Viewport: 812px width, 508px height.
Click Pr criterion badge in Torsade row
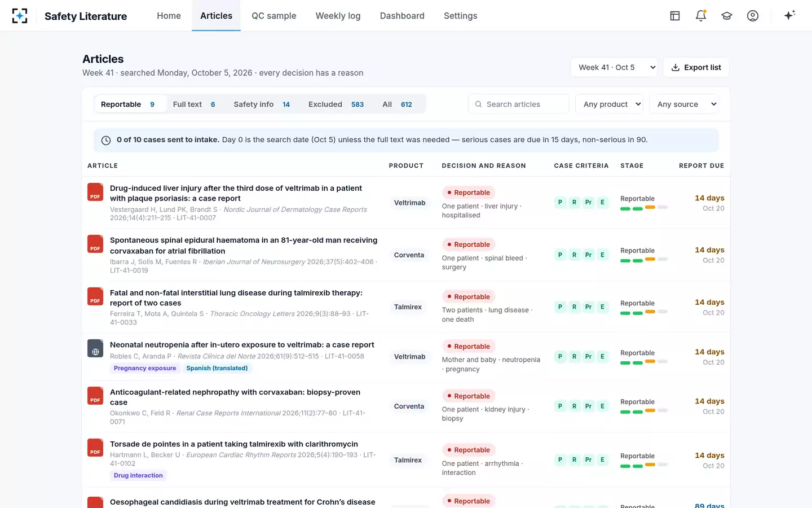click(588, 459)
